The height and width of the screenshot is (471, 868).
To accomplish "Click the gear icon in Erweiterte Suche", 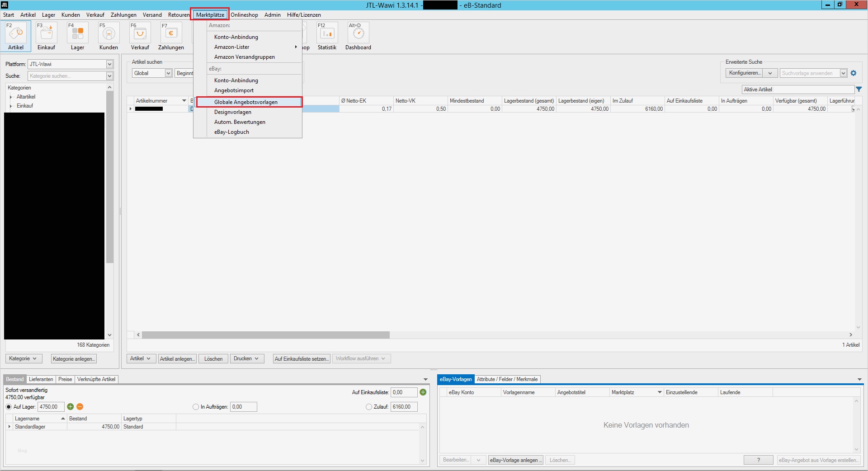I will (854, 73).
